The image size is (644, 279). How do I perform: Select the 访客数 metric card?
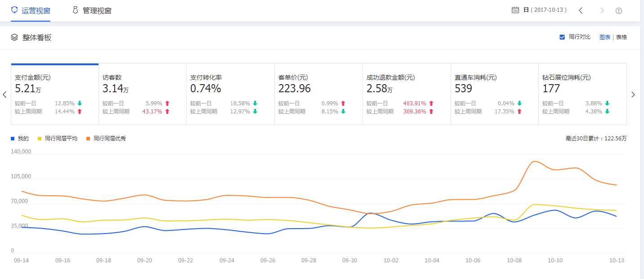pos(142,94)
